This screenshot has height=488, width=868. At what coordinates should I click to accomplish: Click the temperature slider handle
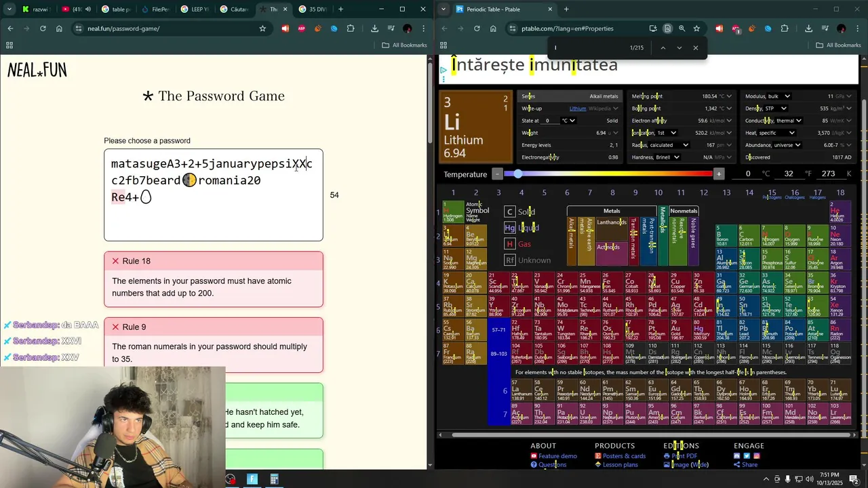(518, 174)
